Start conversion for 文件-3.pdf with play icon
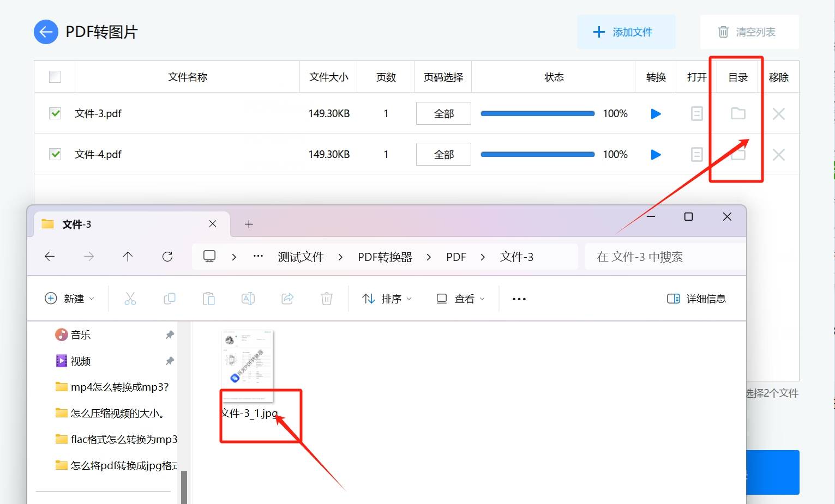The width and height of the screenshot is (835, 504). 655,113
